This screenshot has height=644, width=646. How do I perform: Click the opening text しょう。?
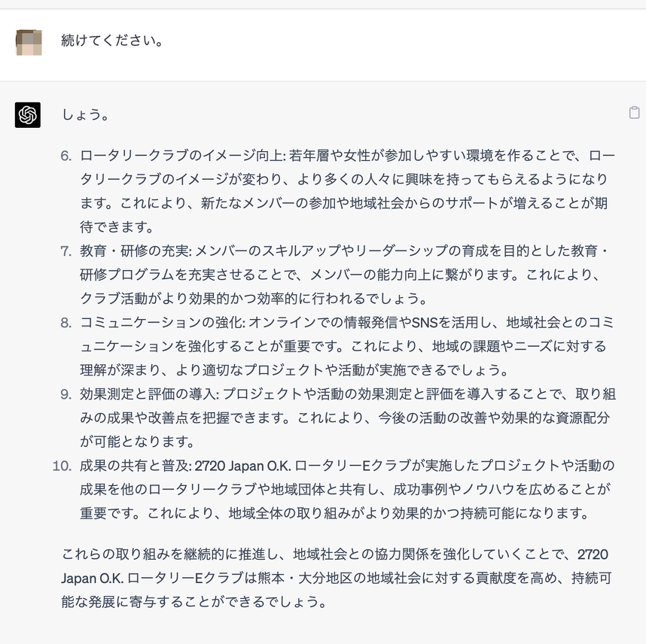pos(86,115)
